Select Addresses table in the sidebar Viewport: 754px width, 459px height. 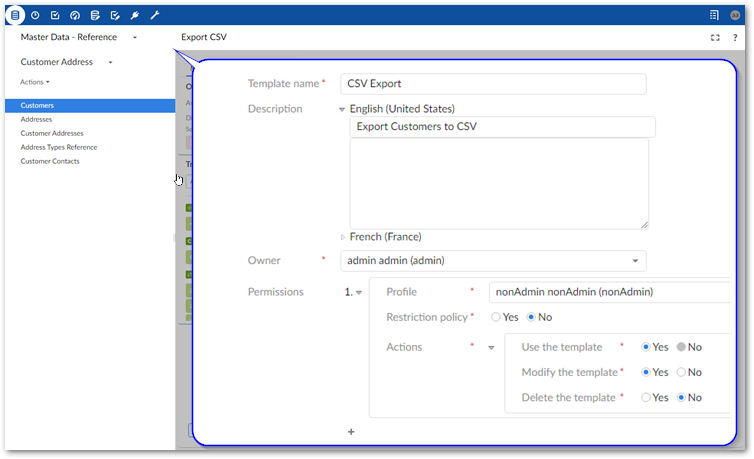coord(36,119)
